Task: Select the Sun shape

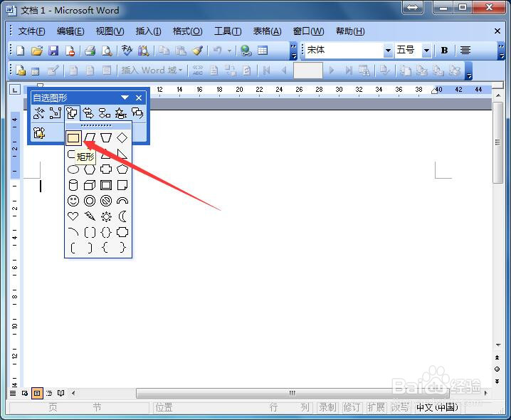Action: (x=106, y=216)
